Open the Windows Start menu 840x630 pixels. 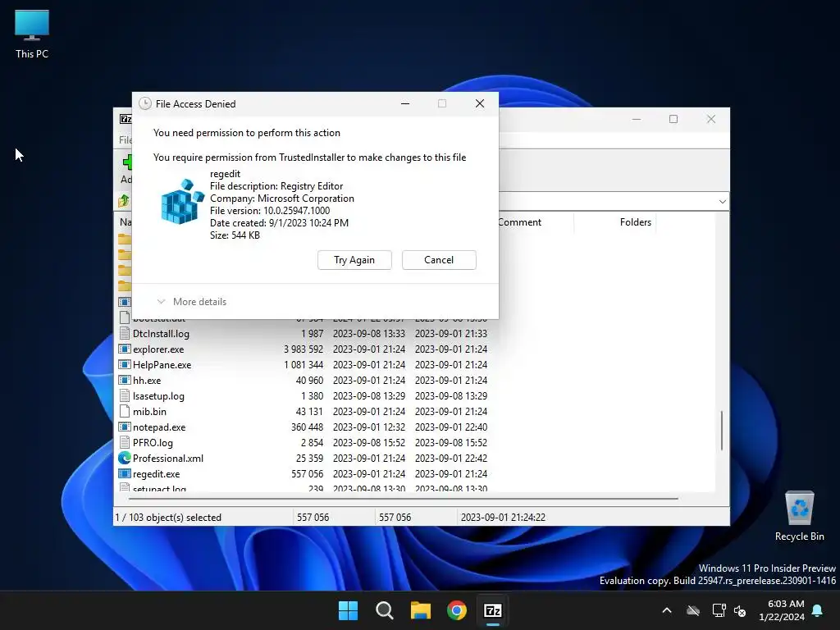pos(348,610)
